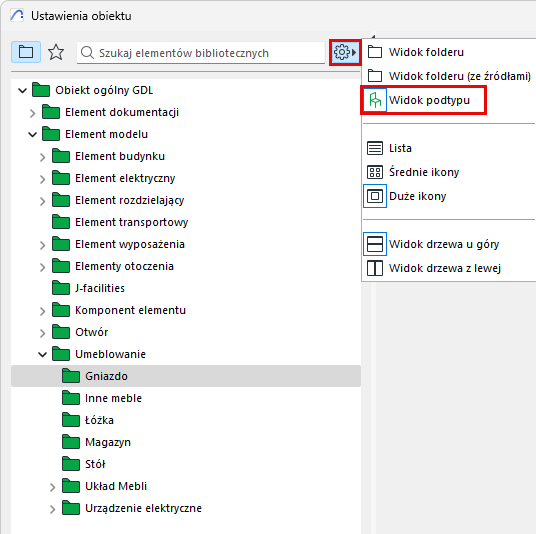This screenshot has height=534, width=536.
Task: Expand the Element wyposażenia node
Action: click(42, 245)
